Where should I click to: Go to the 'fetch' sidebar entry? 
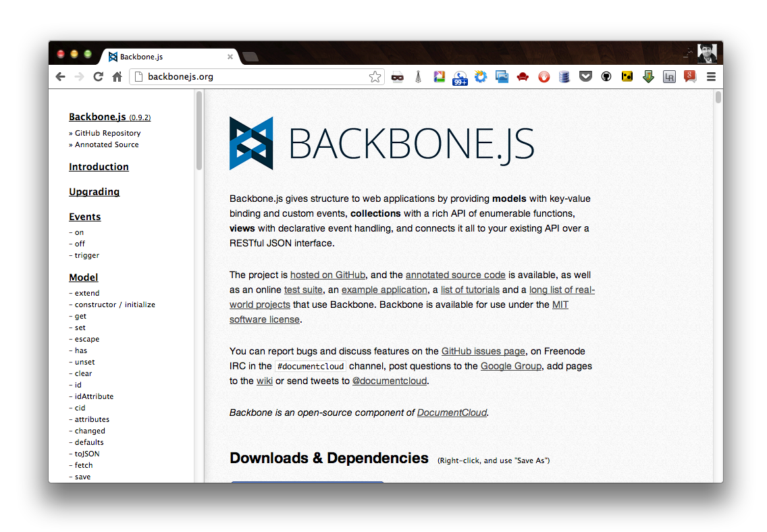click(84, 465)
